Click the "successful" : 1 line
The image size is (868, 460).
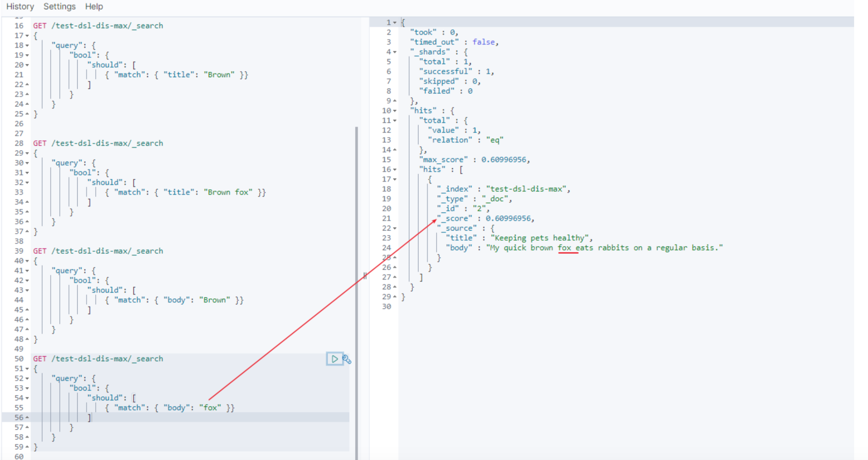(x=457, y=71)
